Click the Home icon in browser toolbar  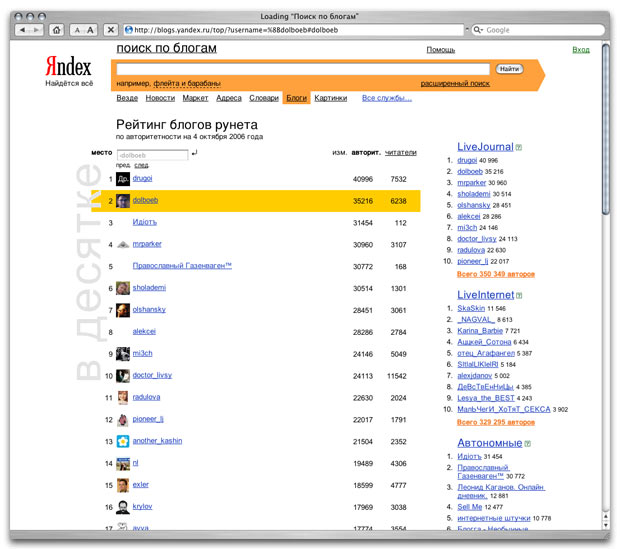[x=54, y=30]
